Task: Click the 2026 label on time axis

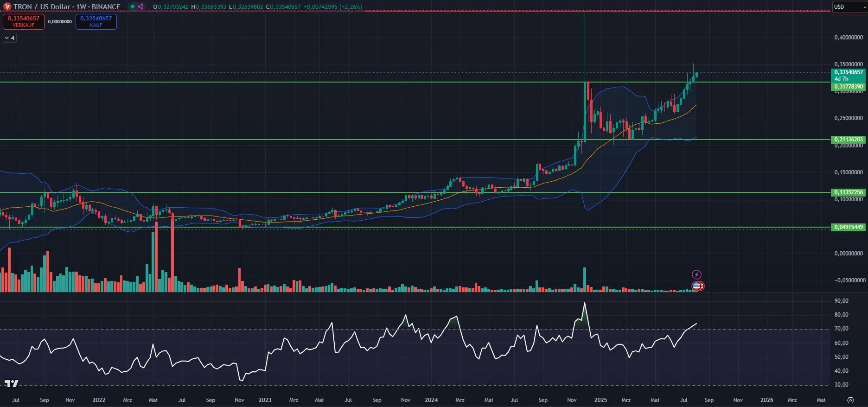Action: point(767,400)
